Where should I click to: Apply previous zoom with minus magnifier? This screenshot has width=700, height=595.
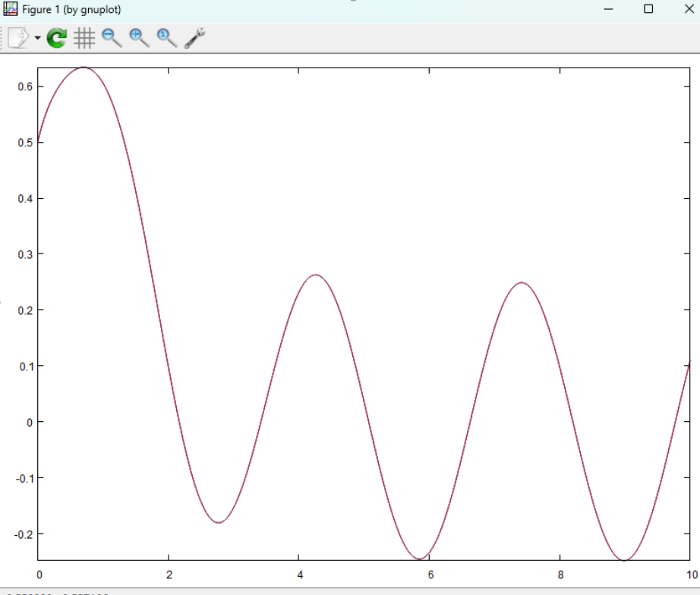(x=112, y=37)
